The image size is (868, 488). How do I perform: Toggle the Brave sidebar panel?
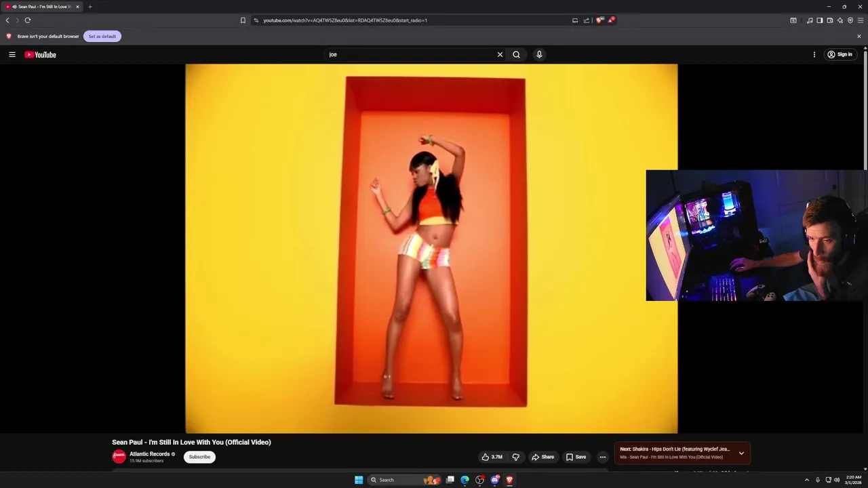(x=820, y=20)
